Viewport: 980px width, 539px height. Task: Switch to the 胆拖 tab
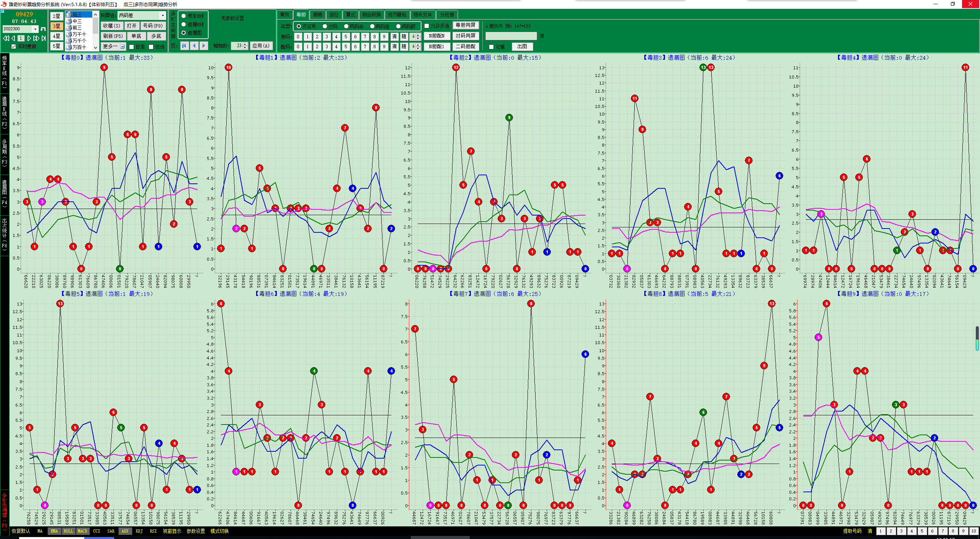pyautogui.click(x=318, y=15)
